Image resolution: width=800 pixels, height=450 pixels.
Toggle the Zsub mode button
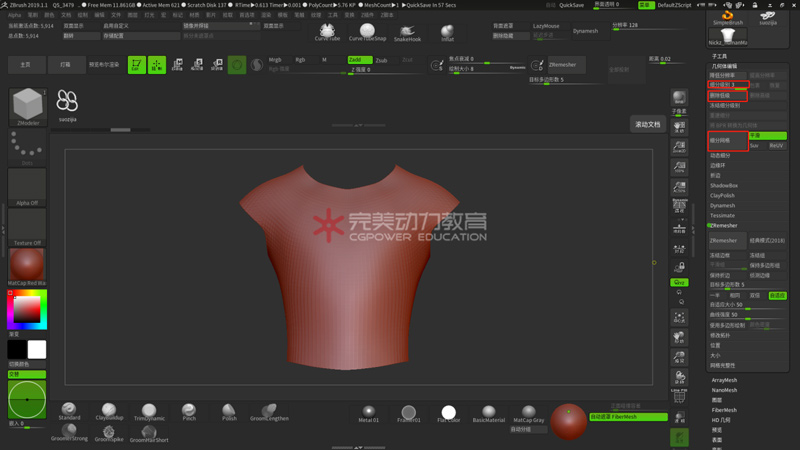[381, 60]
